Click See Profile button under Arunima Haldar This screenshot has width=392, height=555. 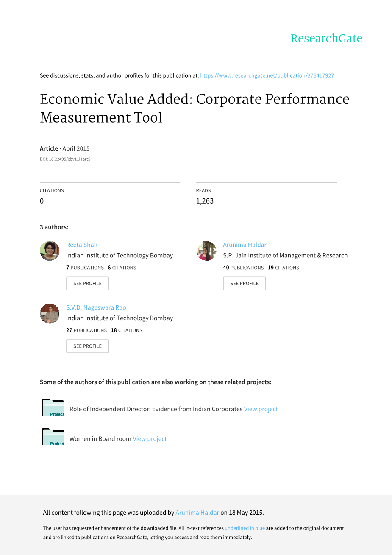pos(244,284)
